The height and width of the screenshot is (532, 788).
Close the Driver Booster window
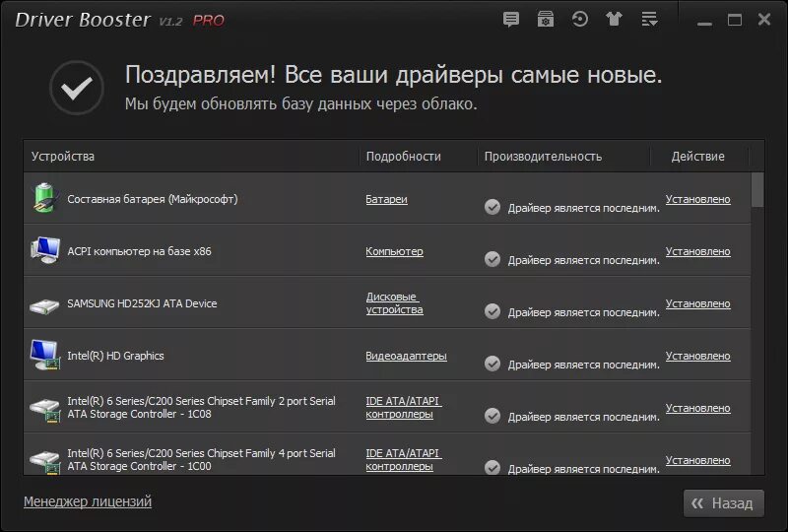(x=764, y=20)
